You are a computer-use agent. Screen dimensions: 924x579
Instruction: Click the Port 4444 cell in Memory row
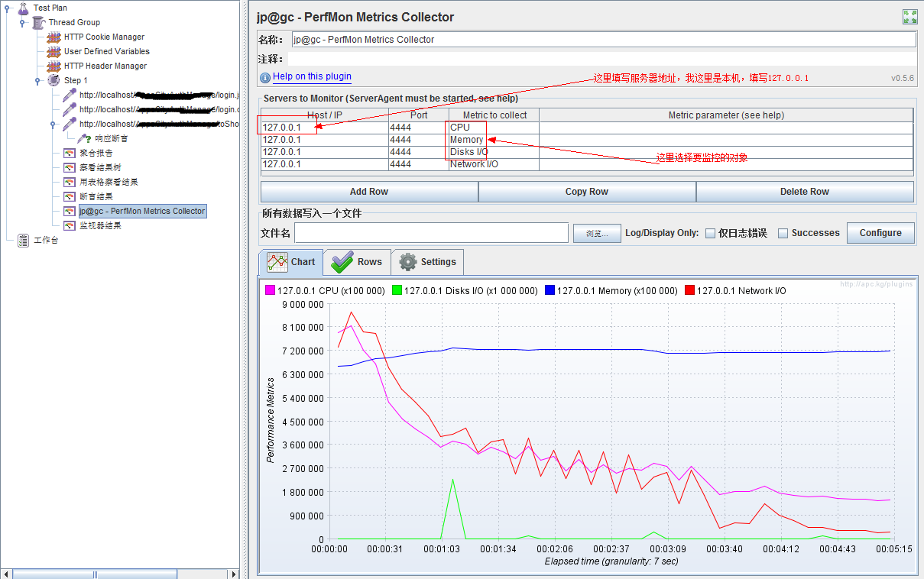coord(419,140)
